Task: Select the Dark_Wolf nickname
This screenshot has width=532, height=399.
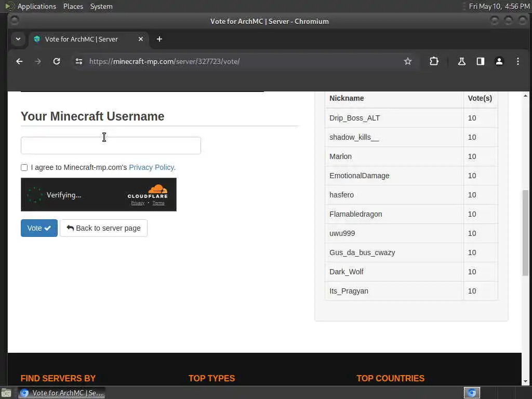Action: [346, 272]
